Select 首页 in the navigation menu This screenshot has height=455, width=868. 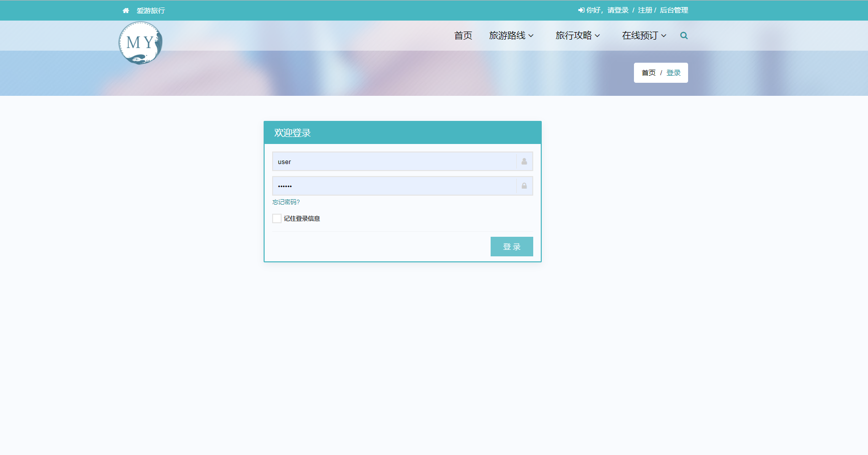462,35
